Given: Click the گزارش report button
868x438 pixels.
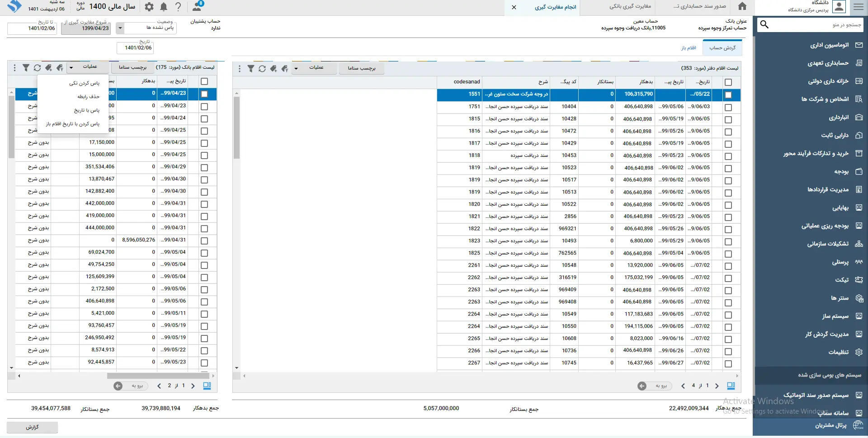Looking at the screenshot, I should pos(33,427).
